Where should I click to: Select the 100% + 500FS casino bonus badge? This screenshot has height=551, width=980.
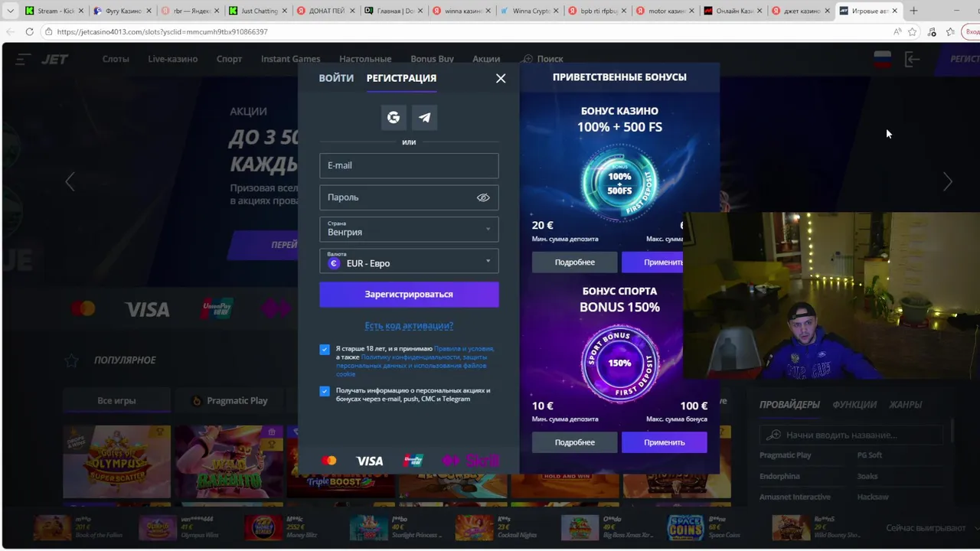619,183
